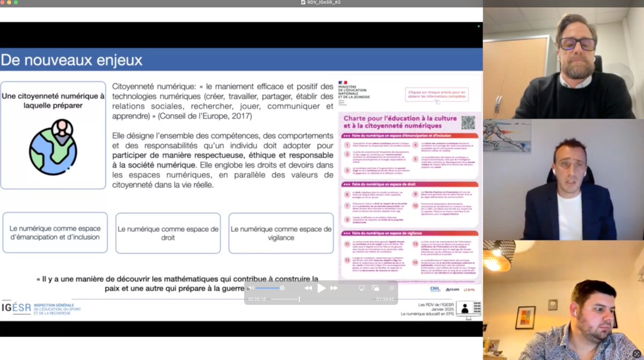This screenshot has width=644, height=360.
Task: Click the RDV_IGeSR_#2 window title
Action: (325, 3)
